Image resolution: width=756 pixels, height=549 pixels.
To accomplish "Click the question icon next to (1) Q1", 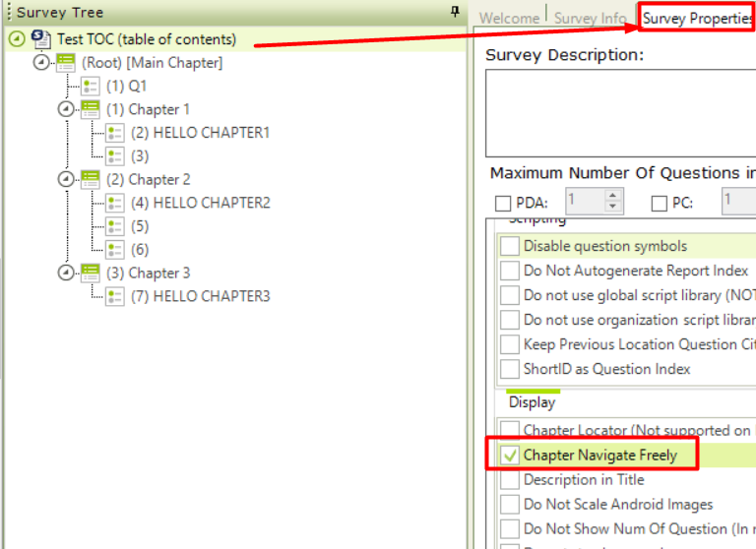I will [91, 87].
